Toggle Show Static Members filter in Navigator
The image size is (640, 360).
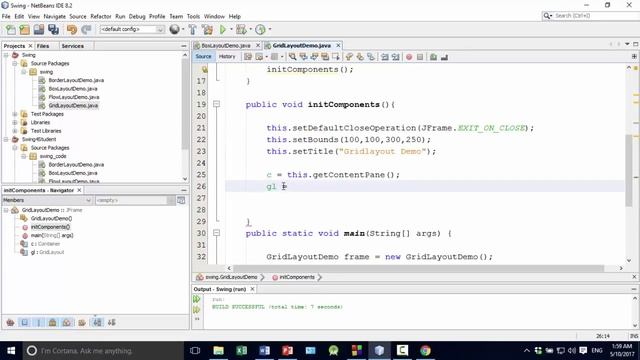pos(39,322)
